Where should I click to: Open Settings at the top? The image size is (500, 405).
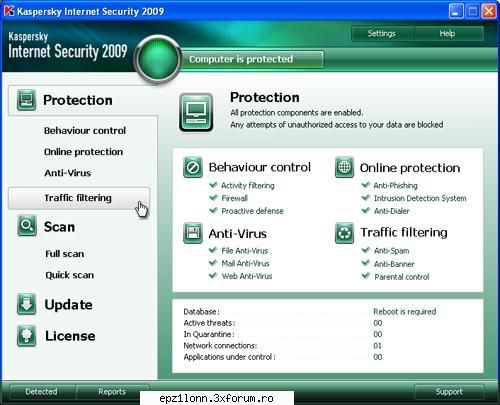pos(382,33)
